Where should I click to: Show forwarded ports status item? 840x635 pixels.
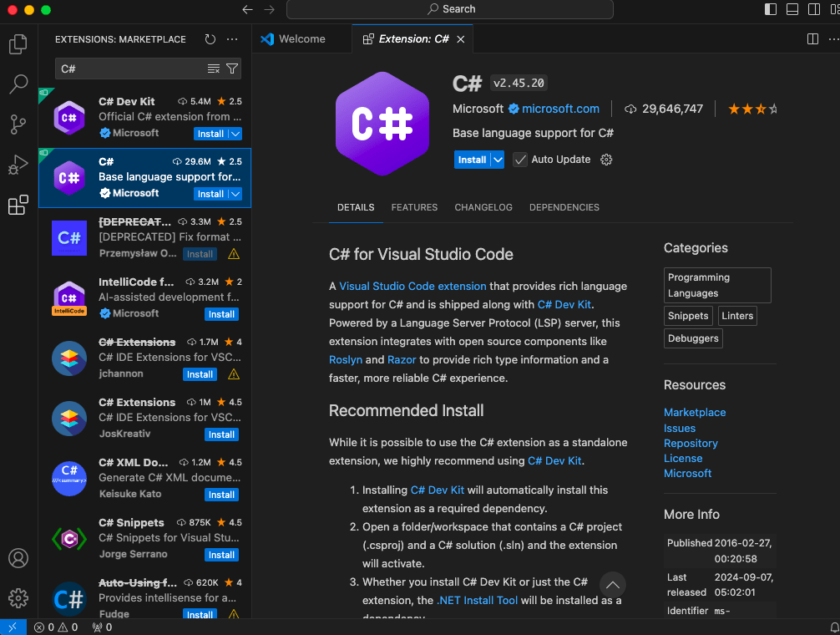coord(102,627)
